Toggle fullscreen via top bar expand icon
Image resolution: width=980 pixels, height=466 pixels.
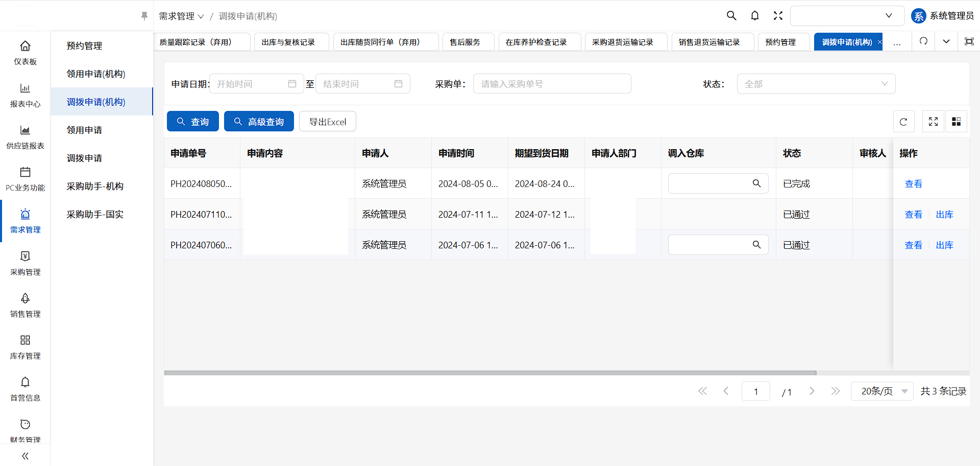778,16
